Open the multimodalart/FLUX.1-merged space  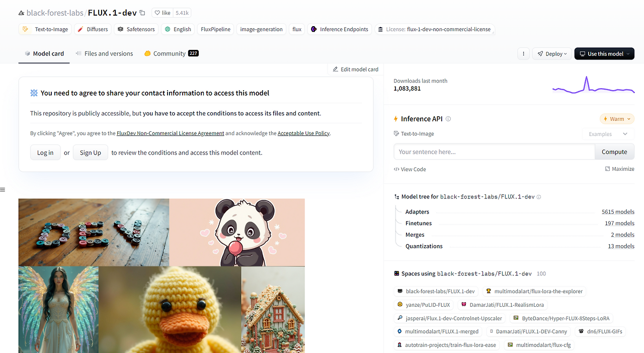438,331
